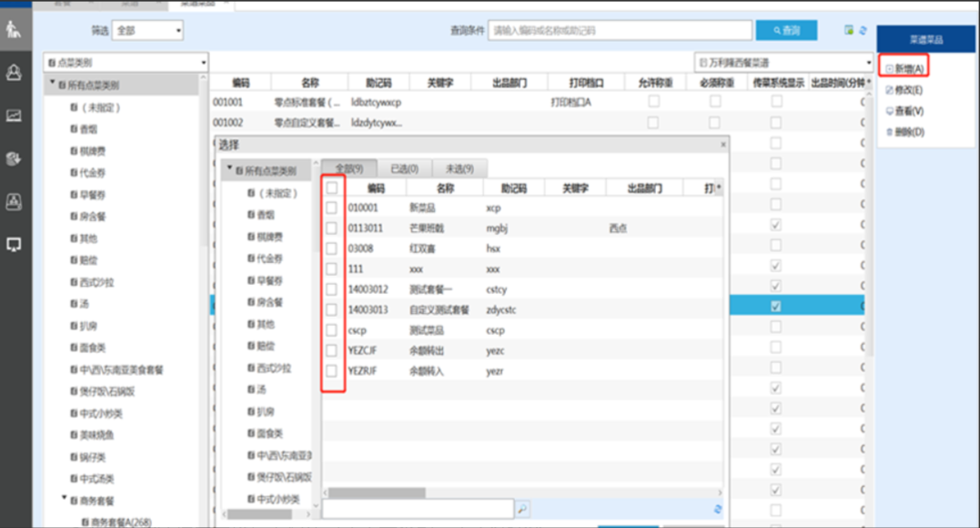Check the box for item 010001 新菜品

point(332,208)
